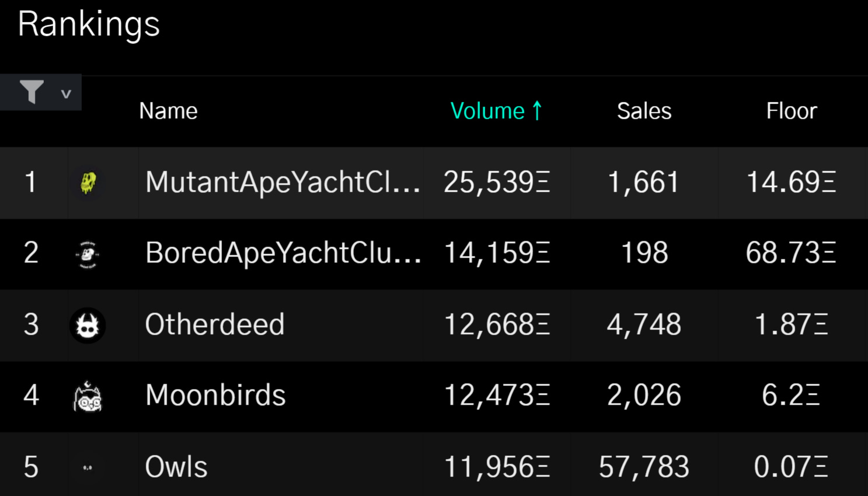Click the Otherdeed collection icon
This screenshot has height=496, width=868.
tap(88, 326)
